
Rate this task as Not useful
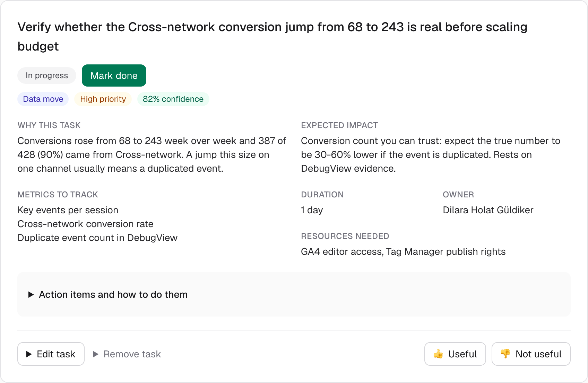click(531, 354)
